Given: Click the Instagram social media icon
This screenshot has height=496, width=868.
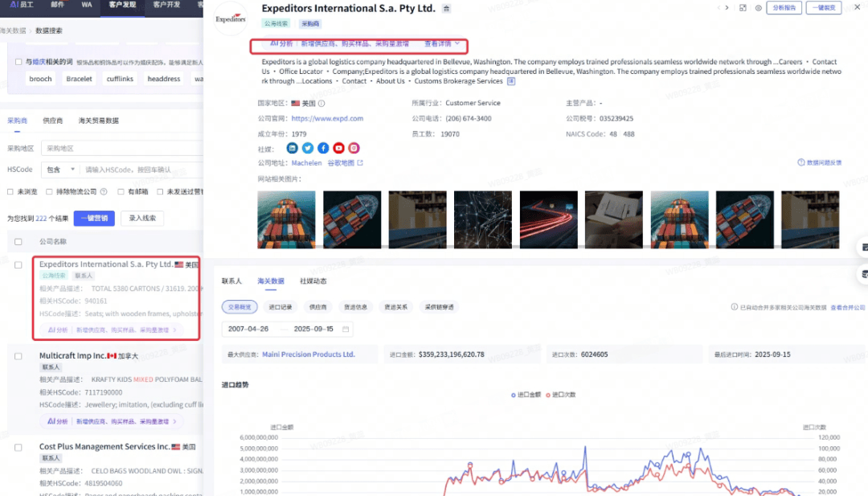Looking at the screenshot, I should [354, 148].
